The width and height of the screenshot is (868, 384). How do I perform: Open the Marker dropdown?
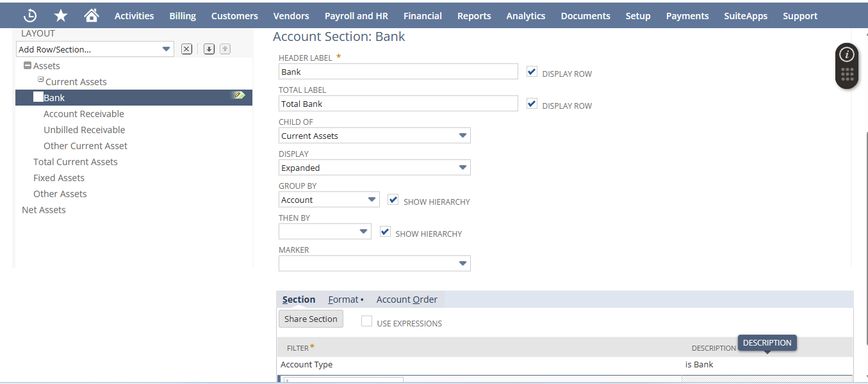(375, 264)
